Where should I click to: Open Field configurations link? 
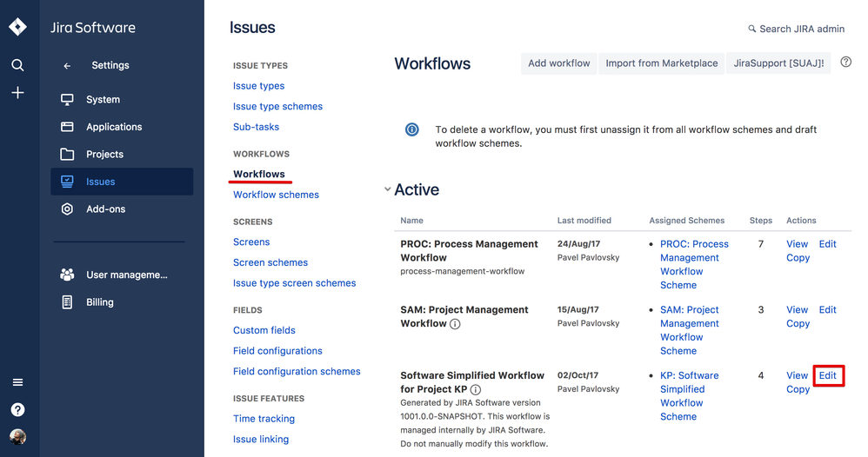277,351
